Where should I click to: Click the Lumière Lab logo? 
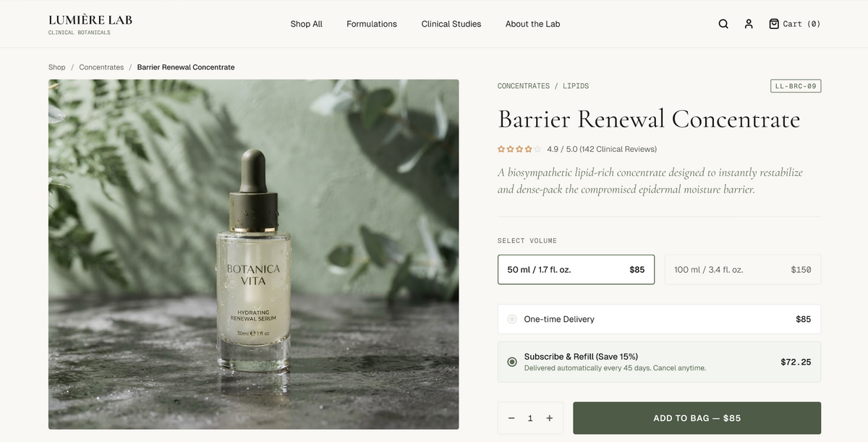(90, 24)
